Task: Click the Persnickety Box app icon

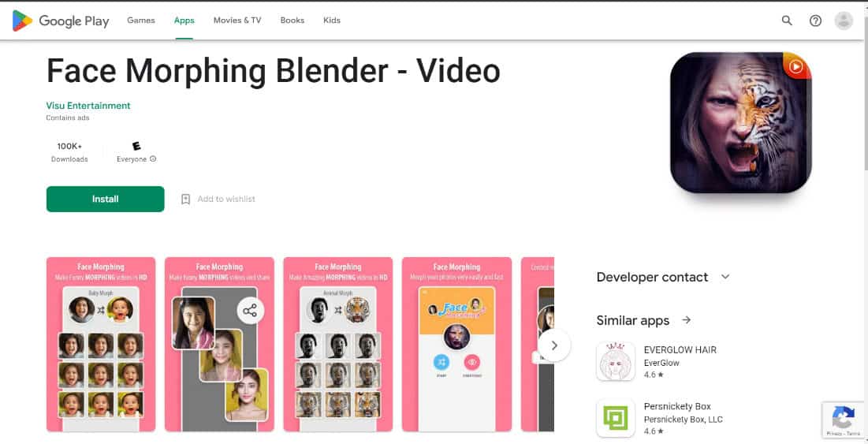Action: (616, 418)
